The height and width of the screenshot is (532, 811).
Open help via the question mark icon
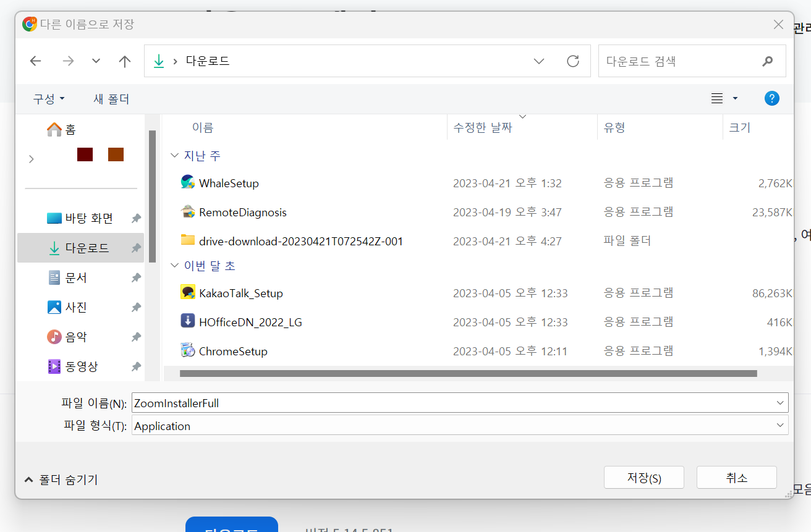pyautogui.click(x=771, y=98)
